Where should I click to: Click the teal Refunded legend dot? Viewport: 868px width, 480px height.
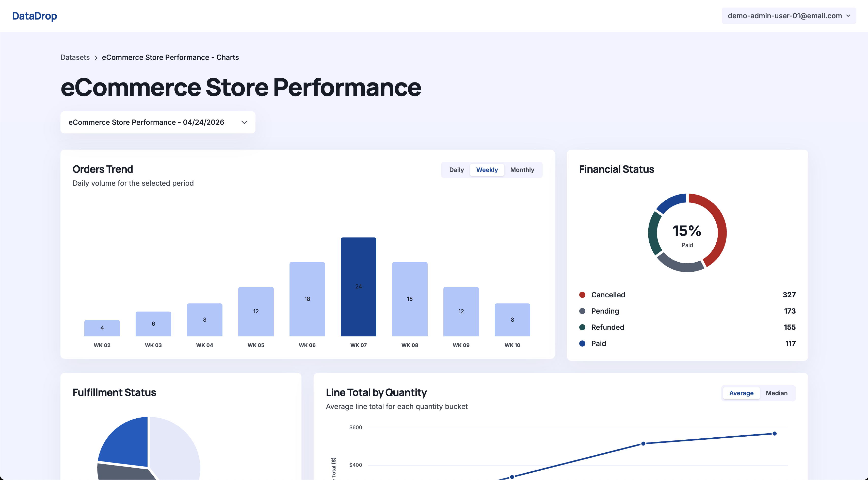tap(582, 327)
